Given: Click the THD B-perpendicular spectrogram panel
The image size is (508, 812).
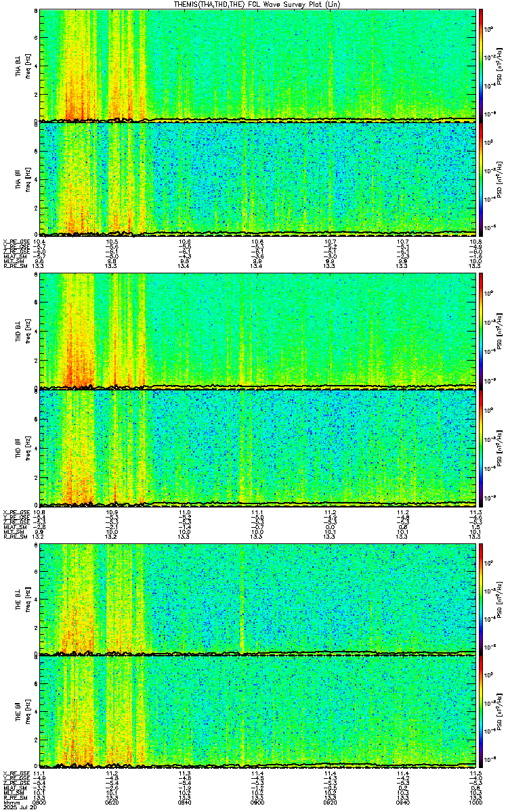Looking at the screenshot, I should [258, 332].
